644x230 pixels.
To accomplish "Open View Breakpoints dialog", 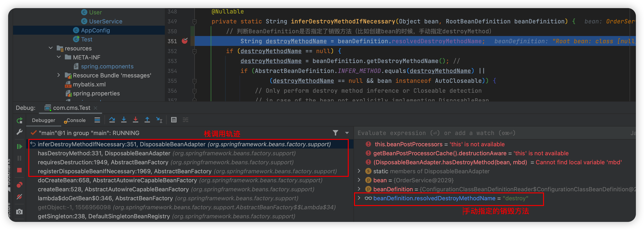I will (x=20, y=185).
